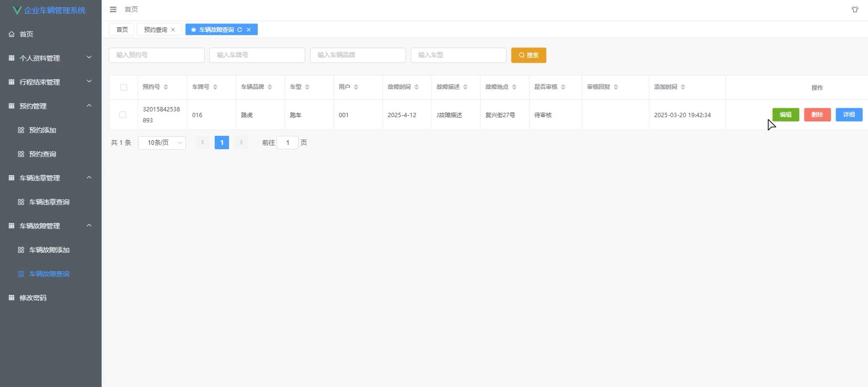Go to next page arrow
The height and width of the screenshot is (387, 868).
241,143
